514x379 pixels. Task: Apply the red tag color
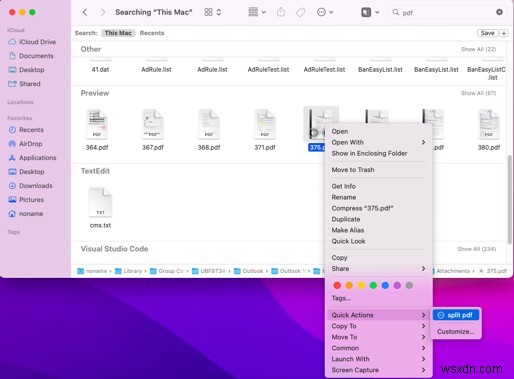click(x=337, y=285)
